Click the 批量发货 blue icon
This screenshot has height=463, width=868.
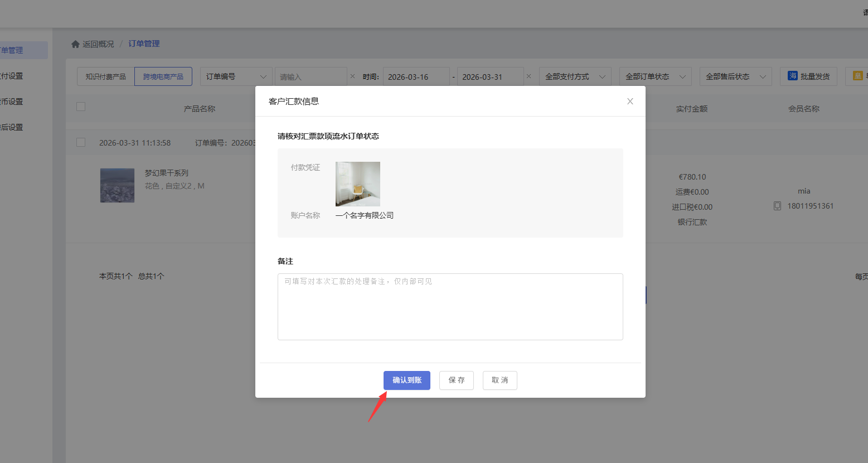coord(792,76)
